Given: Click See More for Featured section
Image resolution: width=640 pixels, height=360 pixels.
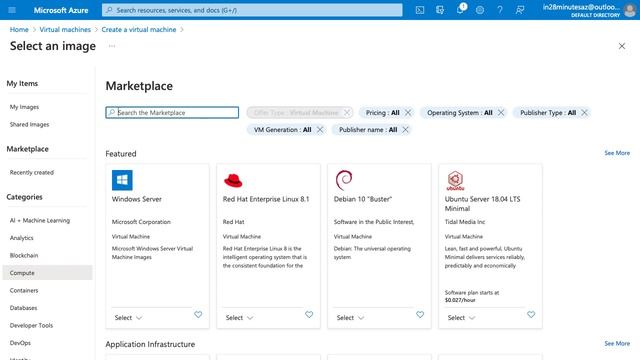Looking at the screenshot, I should 617,153.
